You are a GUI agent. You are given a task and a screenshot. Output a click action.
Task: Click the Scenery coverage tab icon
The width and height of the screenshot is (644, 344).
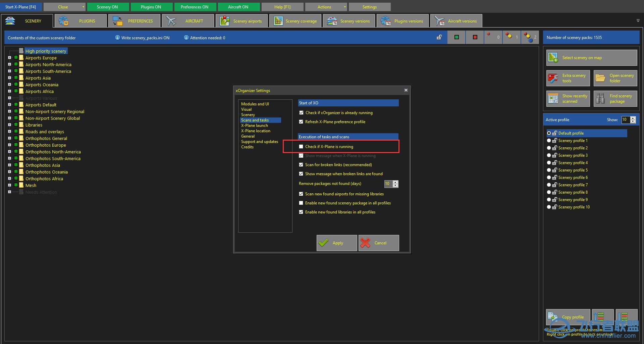278,21
